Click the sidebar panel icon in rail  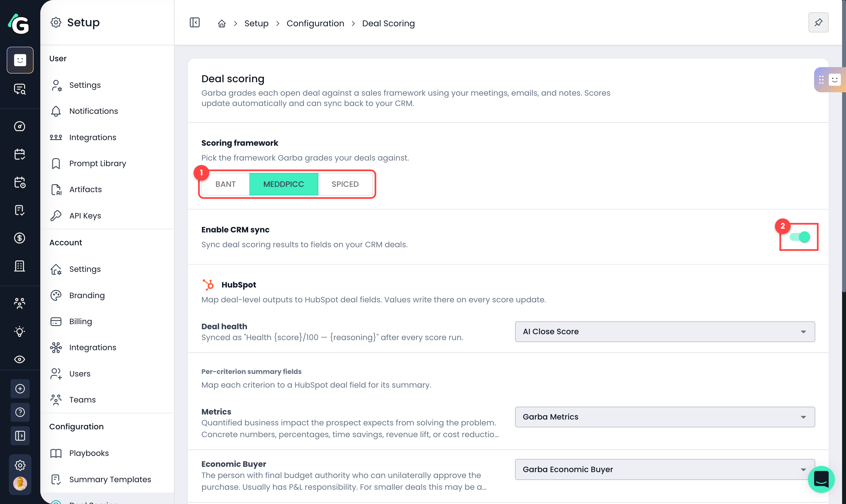point(20,436)
